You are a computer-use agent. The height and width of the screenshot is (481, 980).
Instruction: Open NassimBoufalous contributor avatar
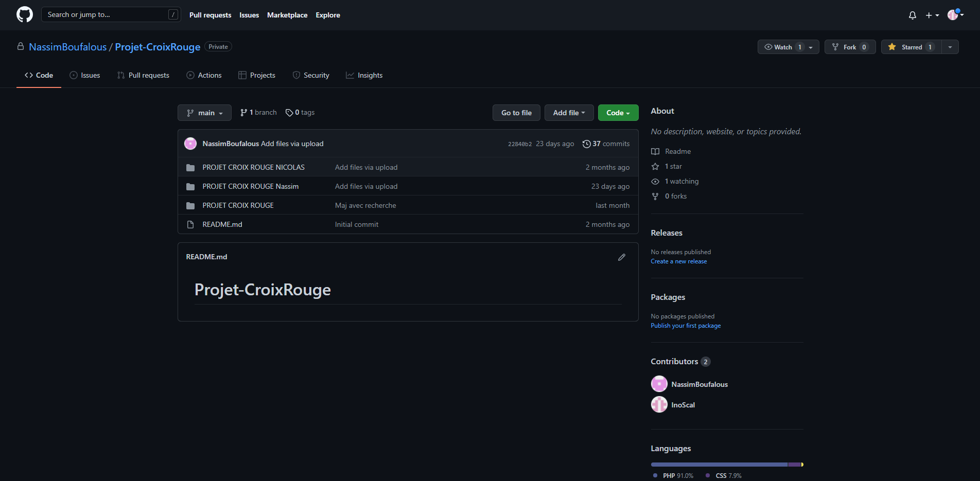[659, 384]
